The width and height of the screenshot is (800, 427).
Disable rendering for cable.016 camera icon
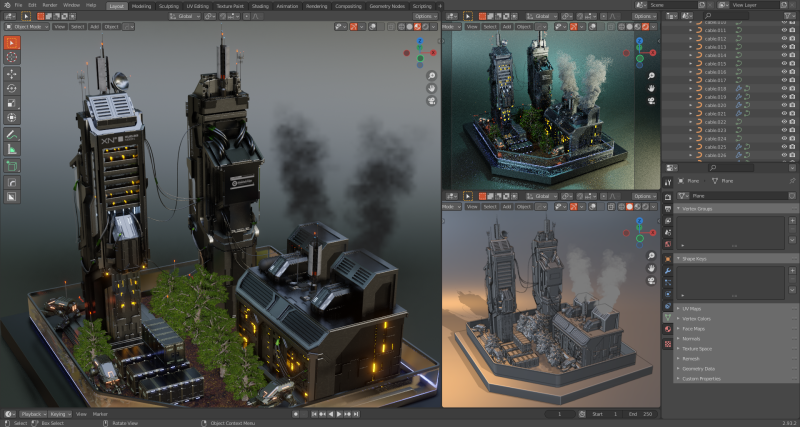click(x=794, y=72)
